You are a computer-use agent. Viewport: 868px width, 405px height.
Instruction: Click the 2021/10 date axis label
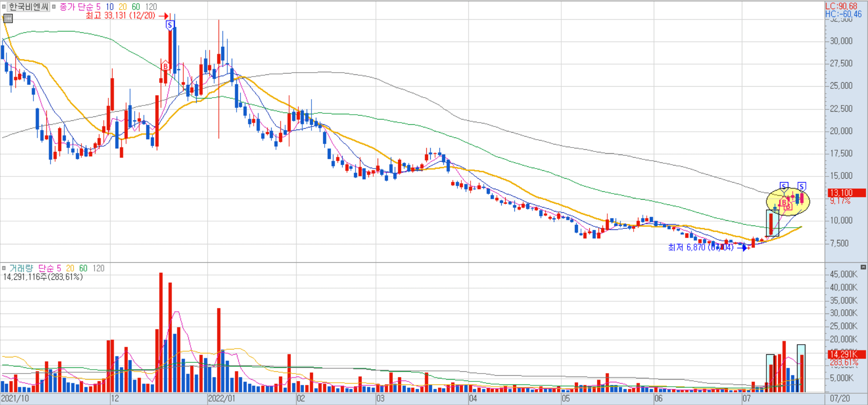pyautogui.click(x=15, y=398)
